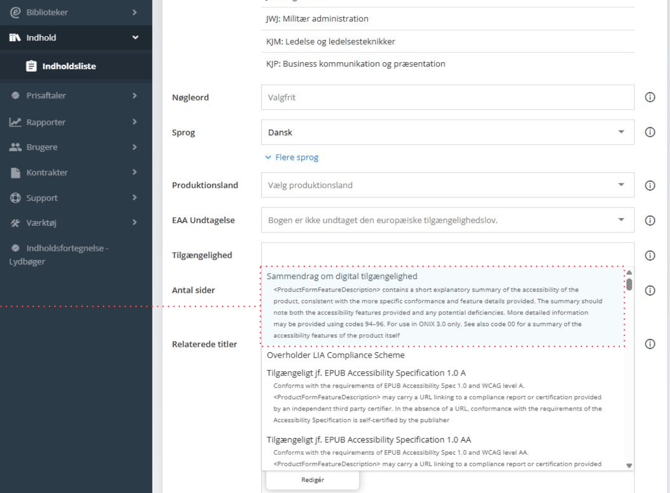
Task: Open the Rapporter sidebar menu
Action: pos(76,122)
